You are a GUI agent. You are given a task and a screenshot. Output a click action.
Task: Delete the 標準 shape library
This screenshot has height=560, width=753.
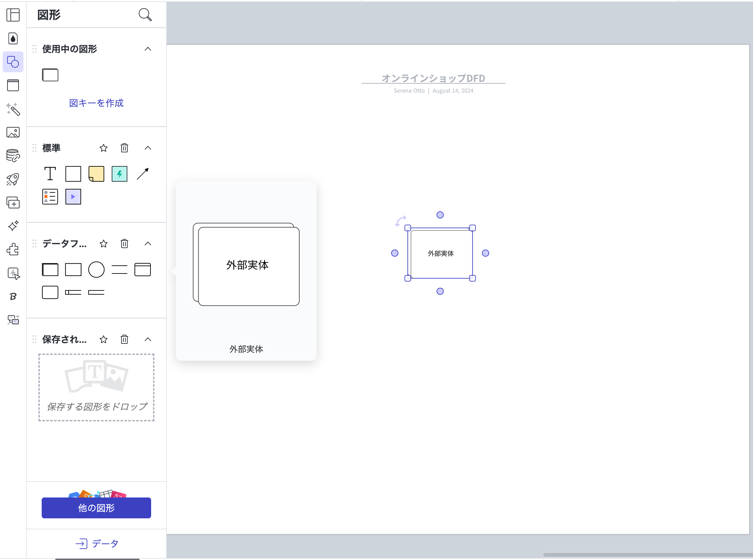click(x=124, y=148)
